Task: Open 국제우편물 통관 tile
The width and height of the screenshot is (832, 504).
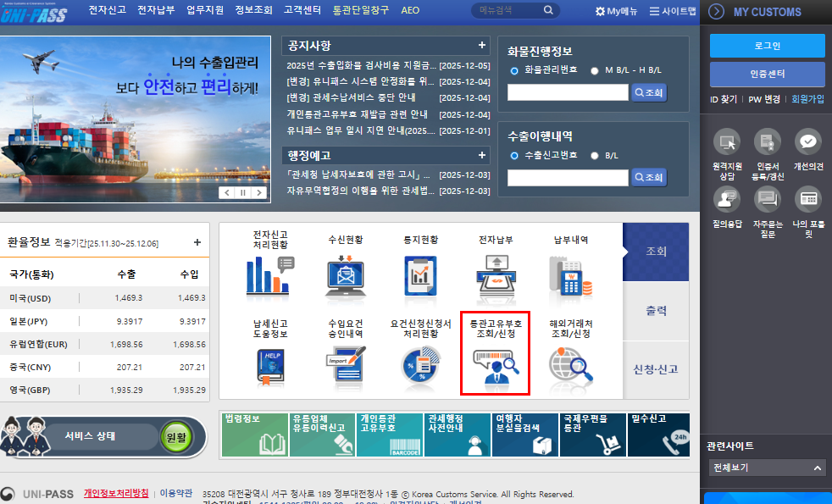Action: tap(593, 435)
